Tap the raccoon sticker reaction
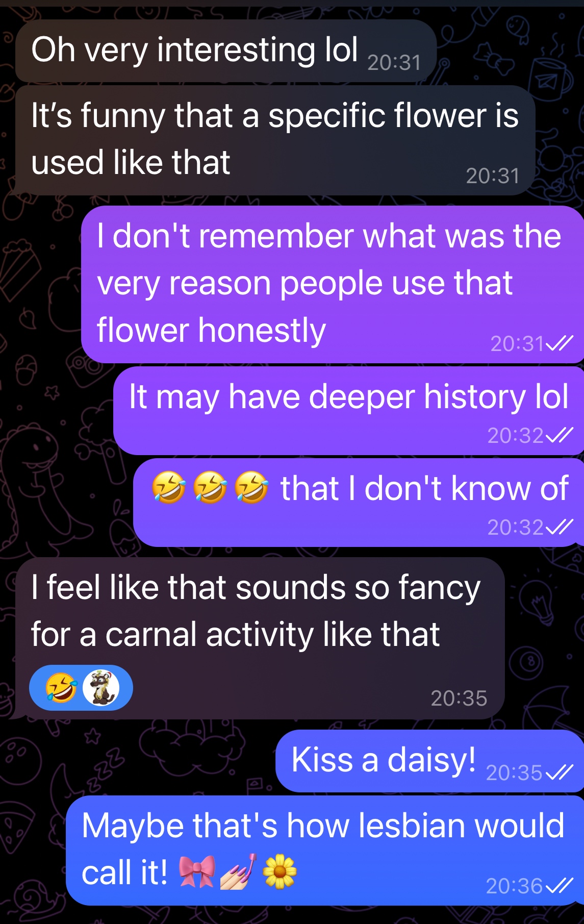 point(101,688)
